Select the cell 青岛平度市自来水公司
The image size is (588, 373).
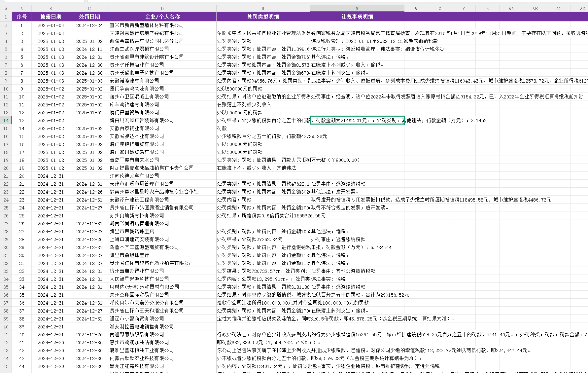pyautogui.click(x=162, y=160)
